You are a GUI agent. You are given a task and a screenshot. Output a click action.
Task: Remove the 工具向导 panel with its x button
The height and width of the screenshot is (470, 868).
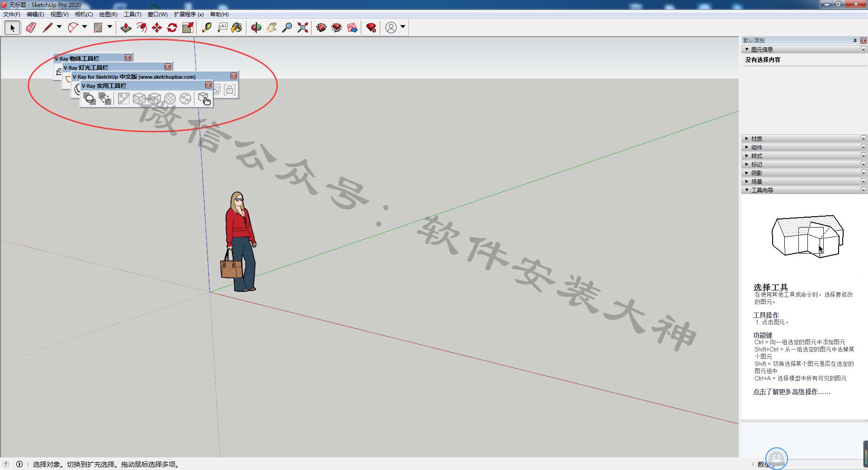(863, 190)
